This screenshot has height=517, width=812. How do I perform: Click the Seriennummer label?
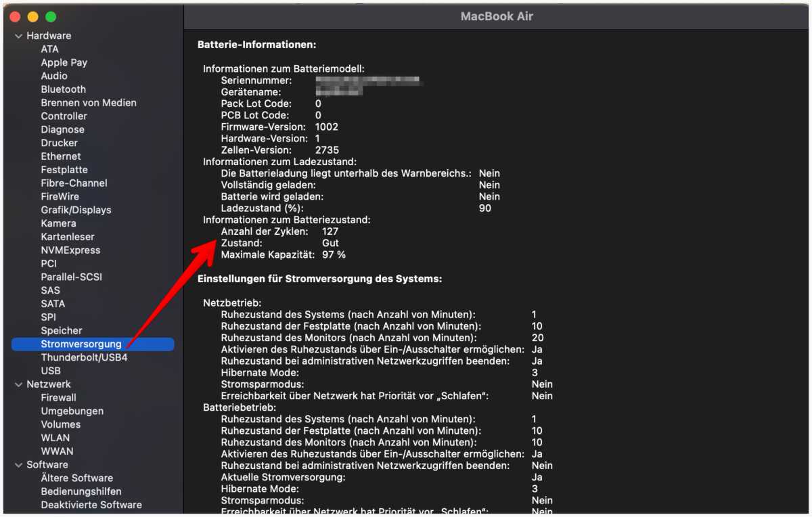pyautogui.click(x=256, y=81)
